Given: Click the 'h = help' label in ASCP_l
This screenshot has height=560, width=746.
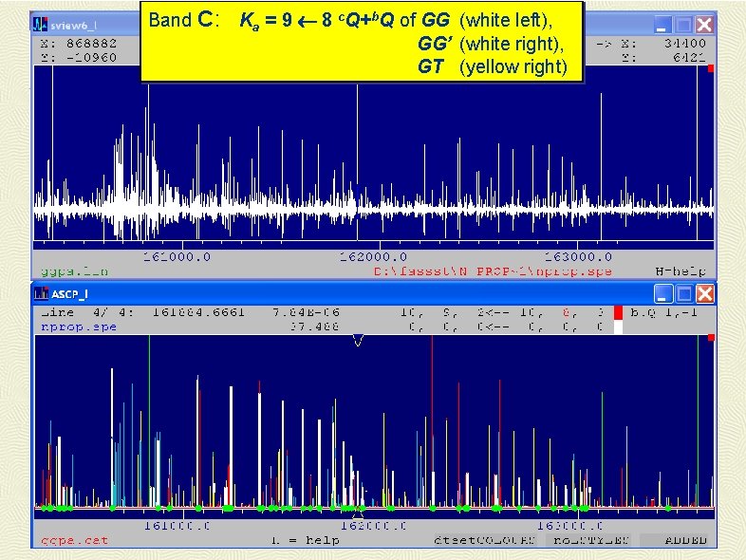Looking at the screenshot, I should [x=305, y=540].
